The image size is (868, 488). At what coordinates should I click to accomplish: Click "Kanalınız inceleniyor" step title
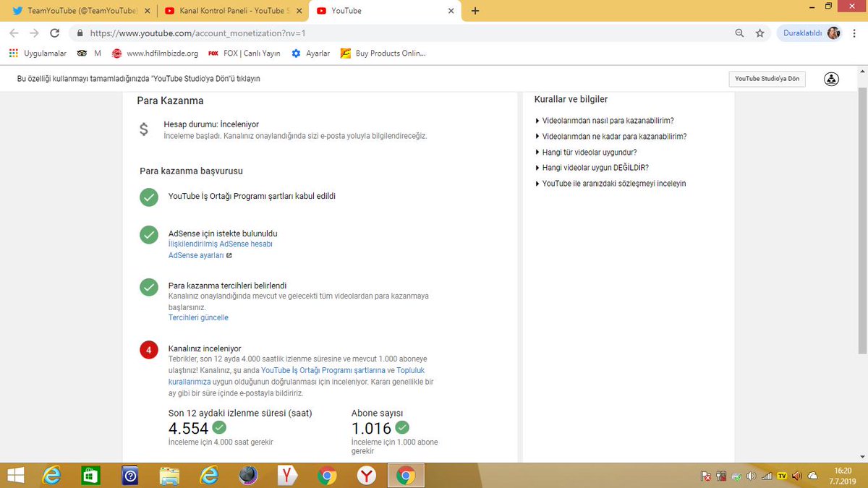click(204, 348)
